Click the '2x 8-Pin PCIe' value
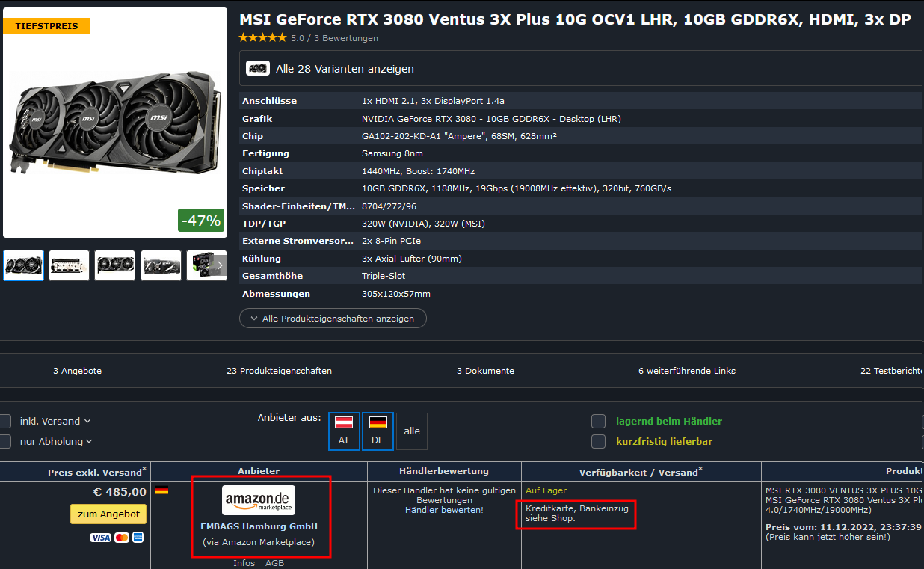Screen dimensions: 924x569 click(391, 241)
